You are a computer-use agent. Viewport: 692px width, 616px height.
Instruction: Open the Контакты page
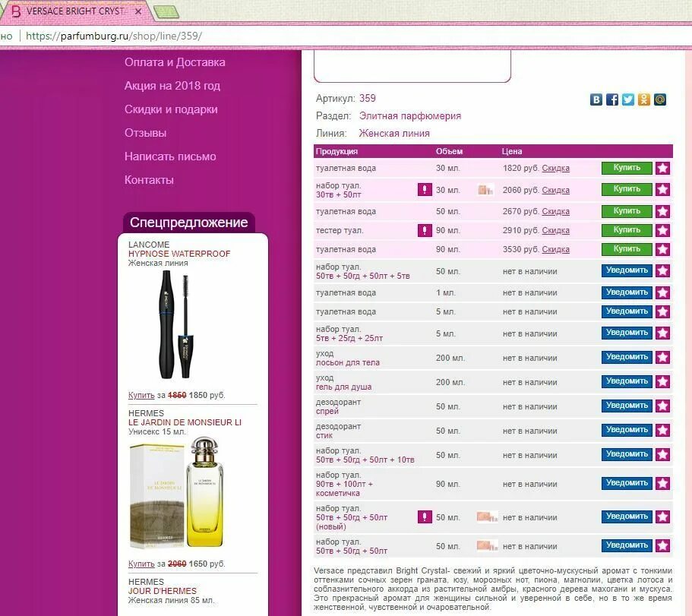(x=149, y=180)
